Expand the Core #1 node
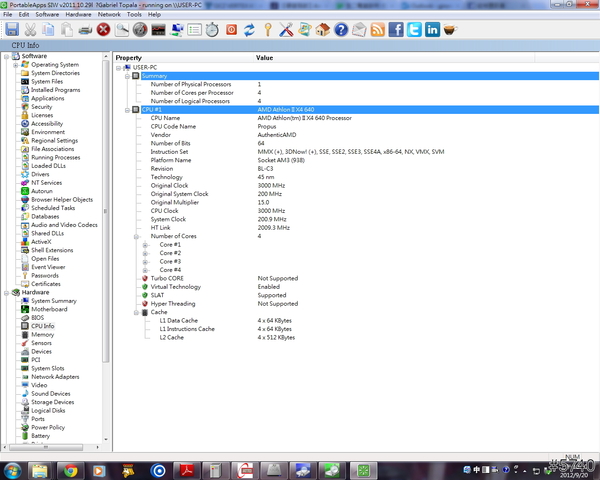The height and width of the screenshot is (480, 600). [147, 244]
